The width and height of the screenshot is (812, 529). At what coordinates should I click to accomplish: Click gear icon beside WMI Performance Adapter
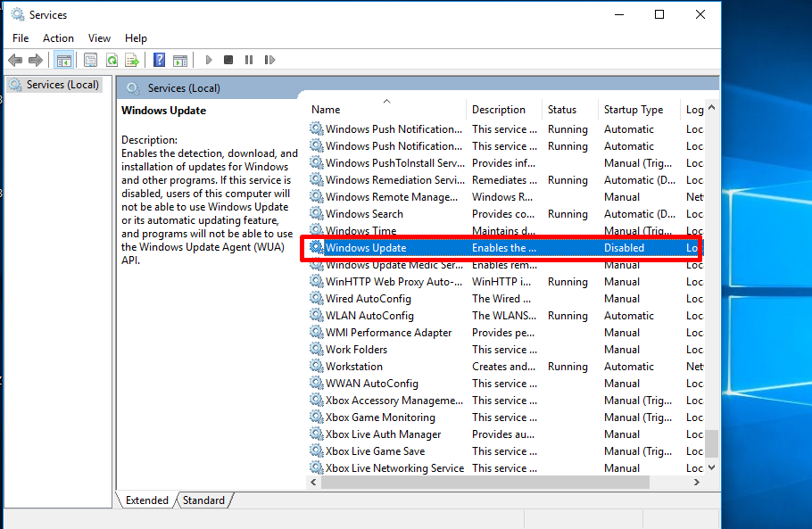[317, 332]
